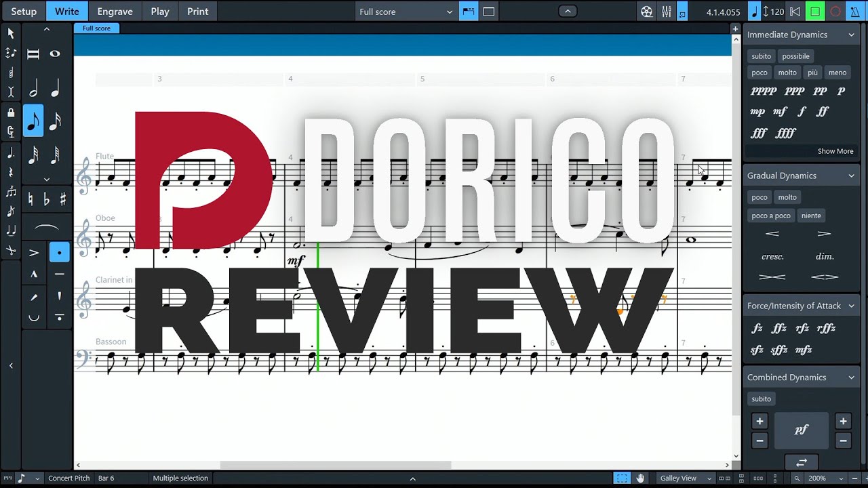Image resolution: width=868 pixels, height=488 pixels.
Task: Click the diminuendo hairpin
Action: (x=825, y=234)
